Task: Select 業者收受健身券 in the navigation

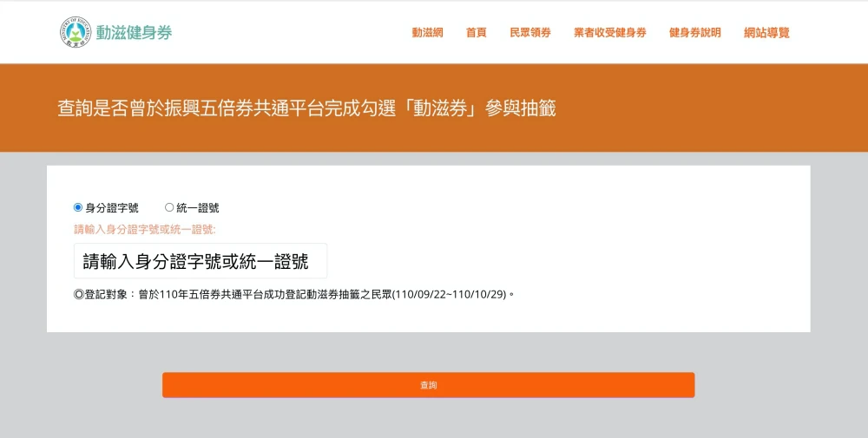Action: click(610, 33)
